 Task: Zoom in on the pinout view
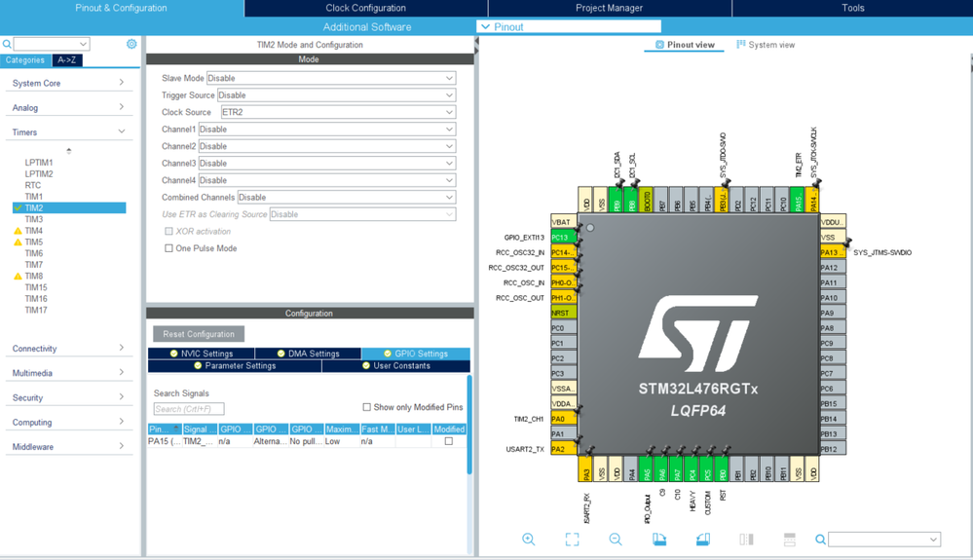[528, 539]
